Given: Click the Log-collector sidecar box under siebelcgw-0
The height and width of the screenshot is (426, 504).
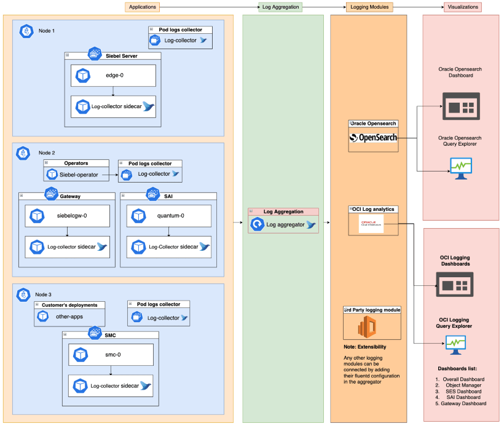Looking at the screenshot, I should pos(68,247).
